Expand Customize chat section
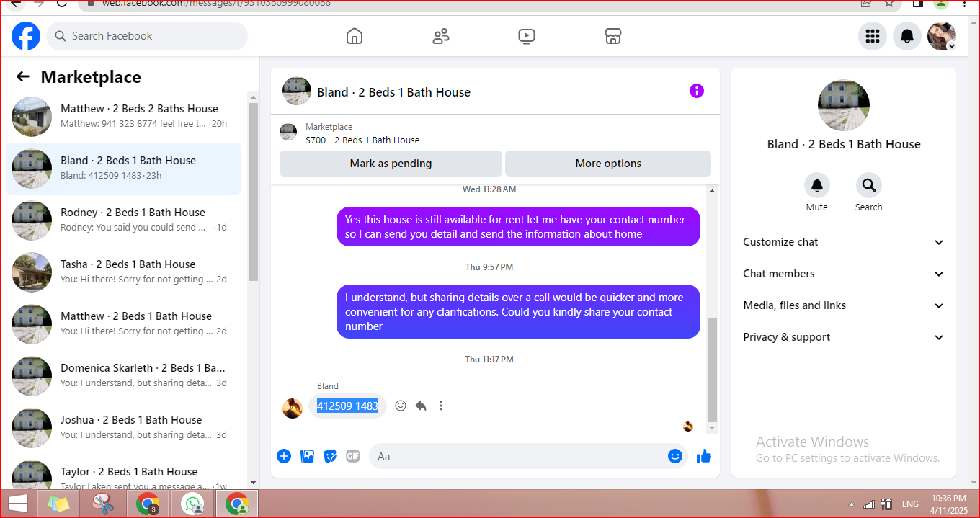The width and height of the screenshot is (980, 518). [x=844, y=242]
